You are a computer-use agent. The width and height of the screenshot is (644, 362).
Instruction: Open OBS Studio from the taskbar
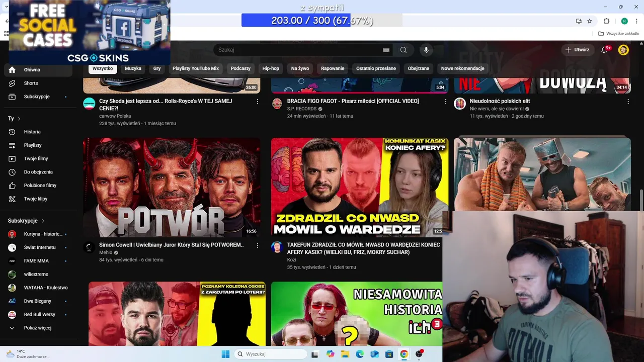tap(419, 354)
